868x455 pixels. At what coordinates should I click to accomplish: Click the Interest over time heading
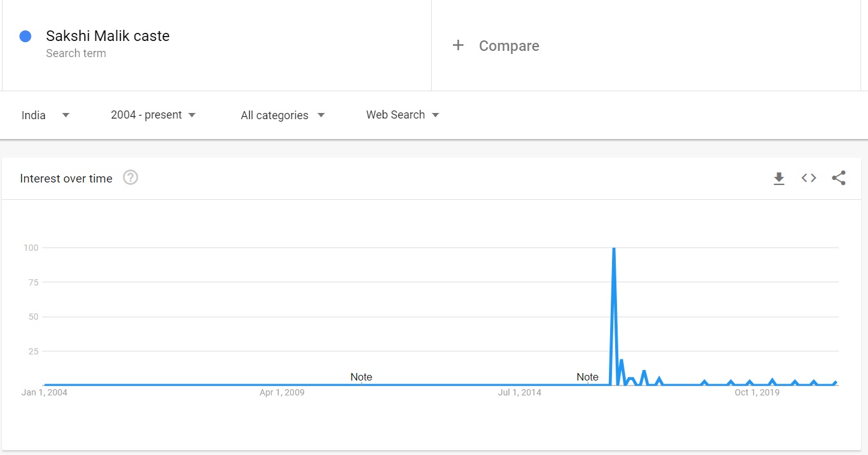point(66,179)
